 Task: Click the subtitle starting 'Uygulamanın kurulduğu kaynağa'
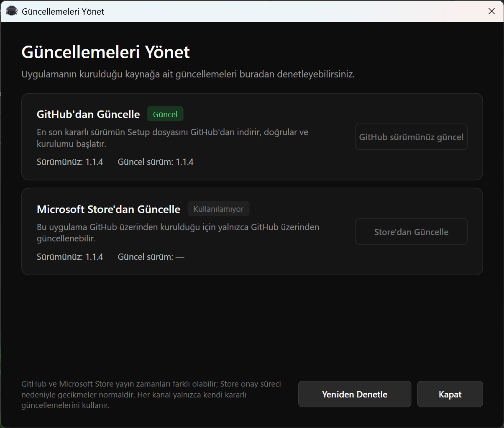point(188,74)
